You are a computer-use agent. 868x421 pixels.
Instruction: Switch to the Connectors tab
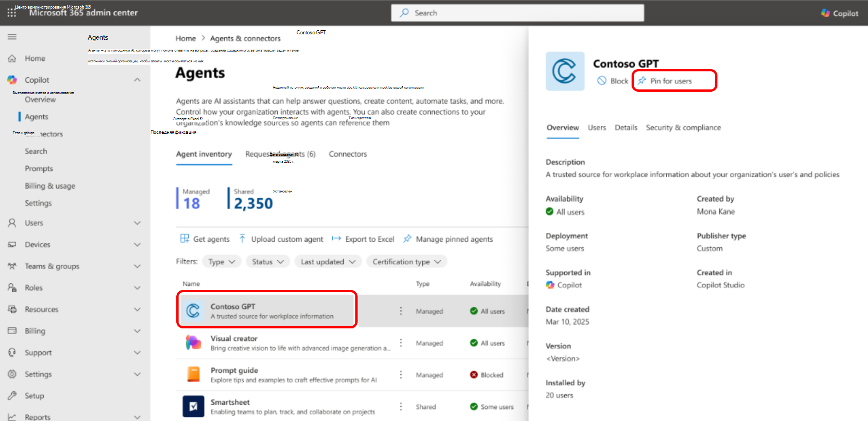pyautogui.click(x=348, y=154)
